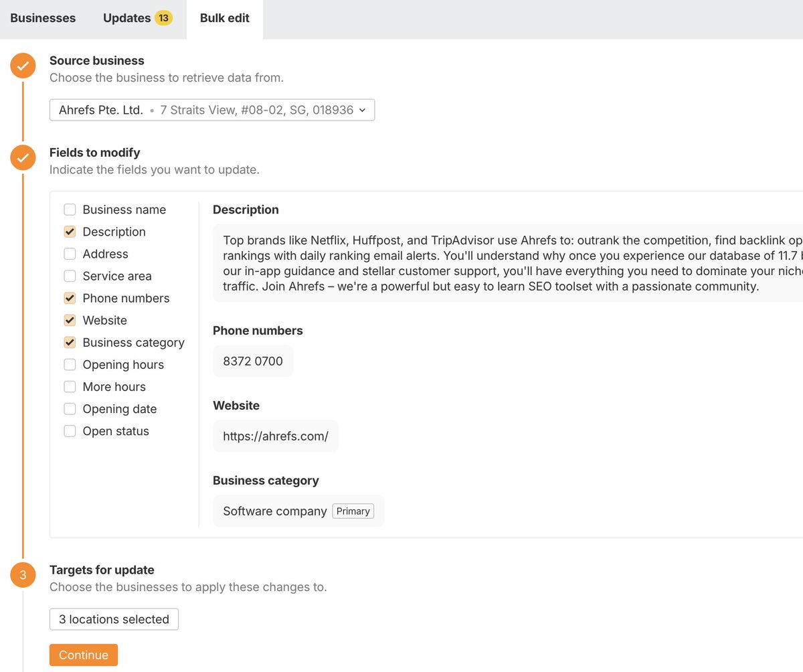Screen dimensions: 803x672
Task: Click the Website preview heading
Action: click(236, 406)
